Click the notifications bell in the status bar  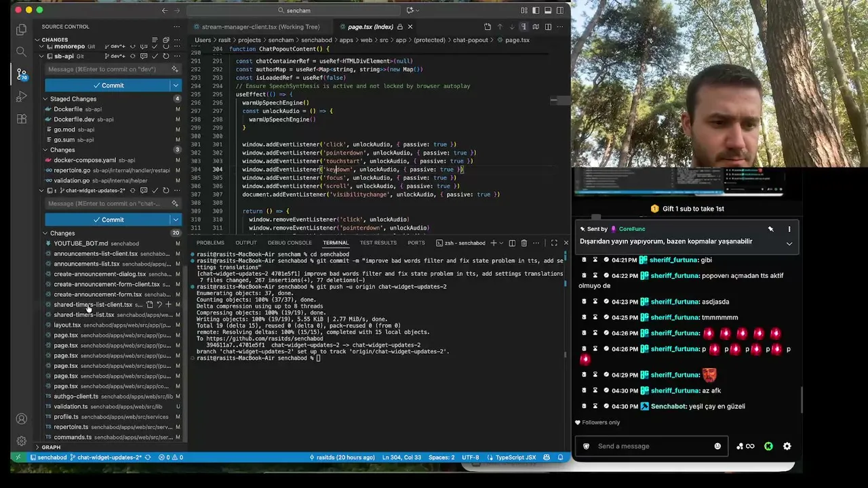click(x=561, y=457)
